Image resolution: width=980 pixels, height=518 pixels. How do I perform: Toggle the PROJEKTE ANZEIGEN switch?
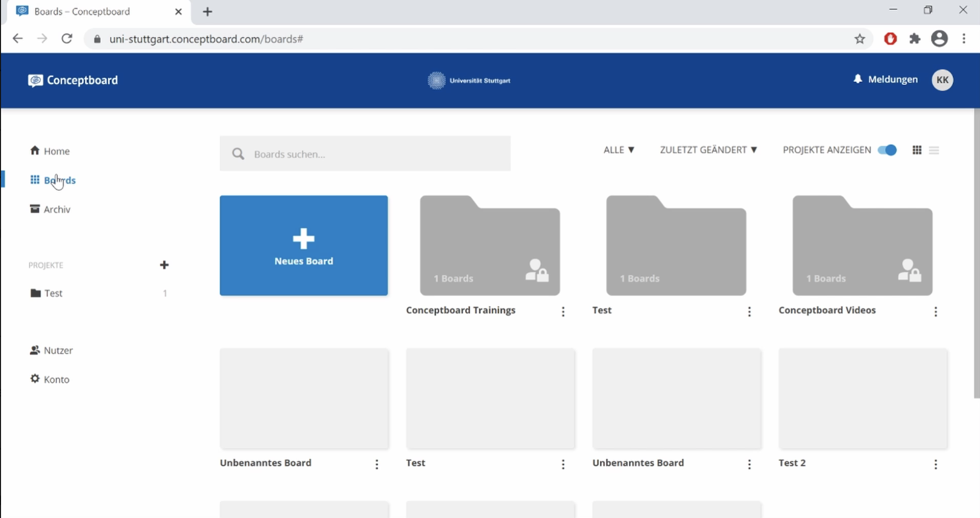tap(887, 150)
